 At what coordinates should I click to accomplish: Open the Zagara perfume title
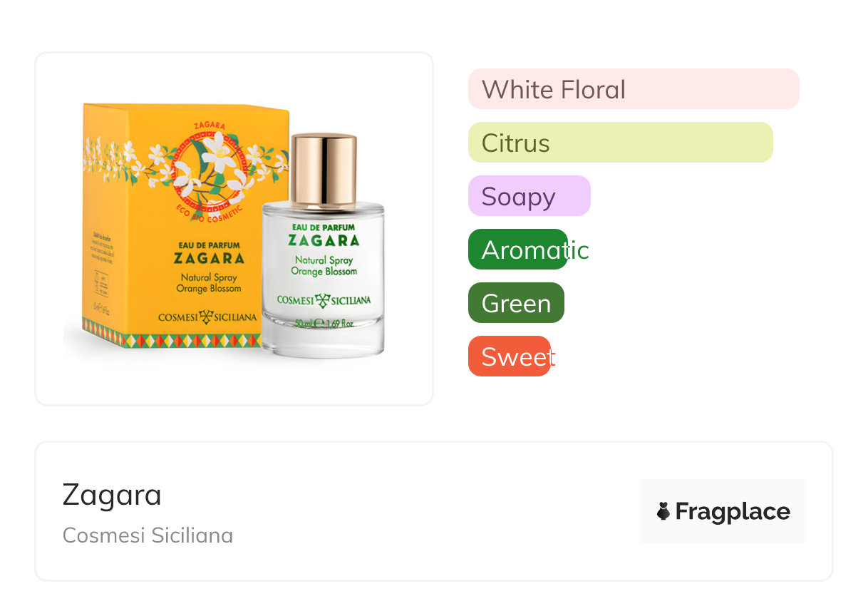(x=112, y=494)
